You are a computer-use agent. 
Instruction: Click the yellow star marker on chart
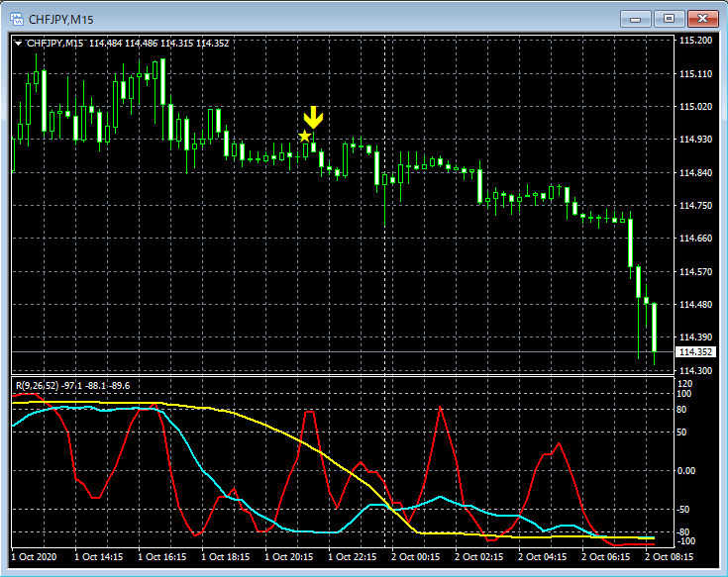[305, 136]
